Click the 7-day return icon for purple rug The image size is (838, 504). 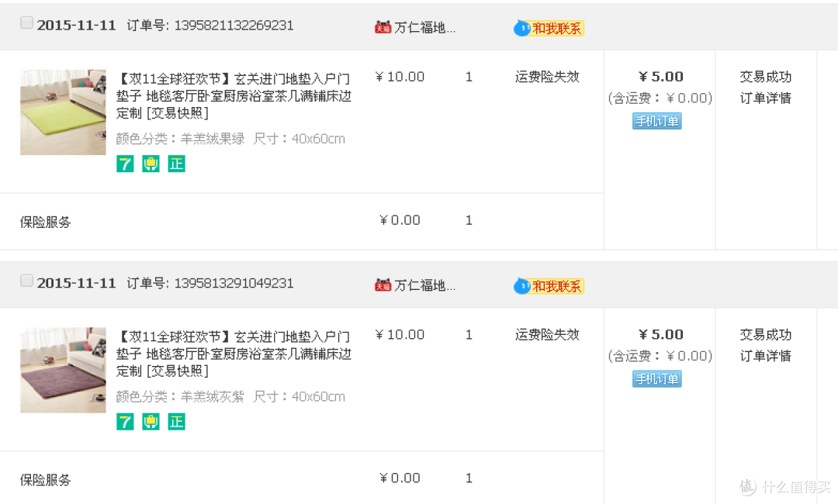(125, 422)
